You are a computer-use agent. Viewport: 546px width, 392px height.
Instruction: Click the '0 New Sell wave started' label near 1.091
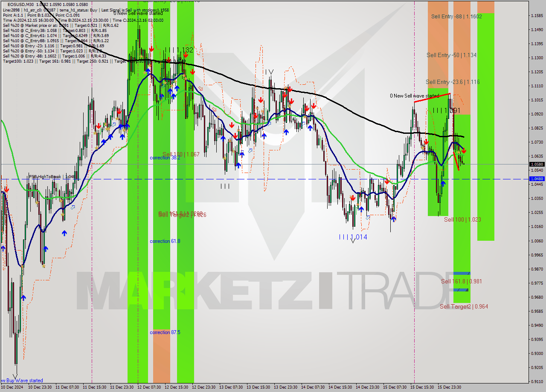(415, 96)
